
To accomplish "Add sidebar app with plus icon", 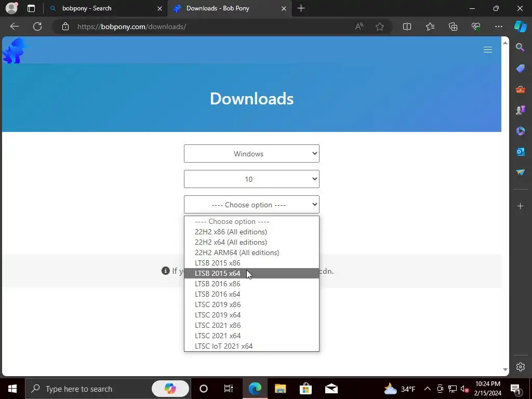I will point(520,206).
